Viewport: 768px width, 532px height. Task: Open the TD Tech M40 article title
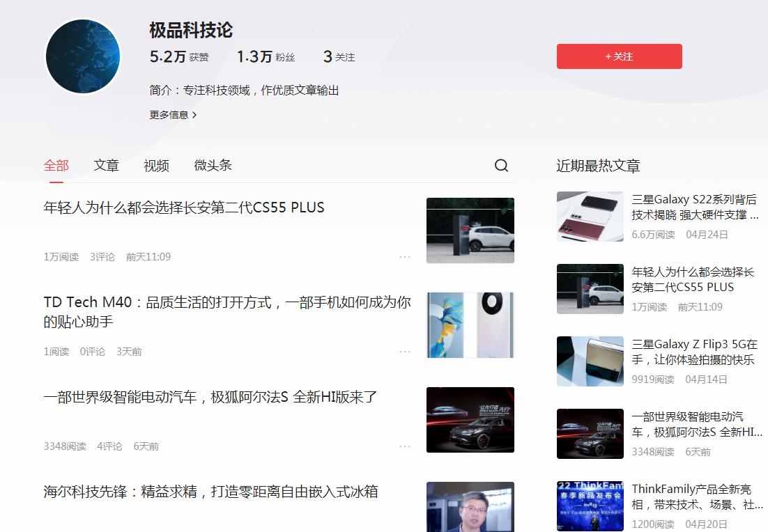point(226,312)
